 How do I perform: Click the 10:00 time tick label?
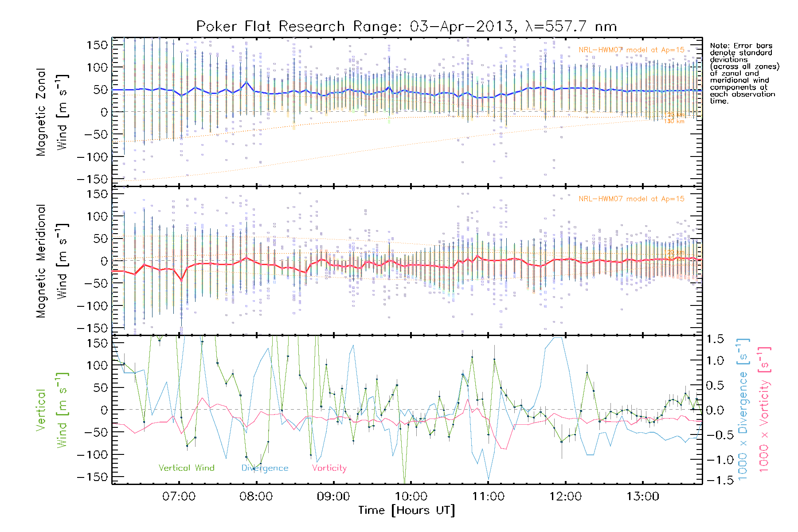click(411, 497)
